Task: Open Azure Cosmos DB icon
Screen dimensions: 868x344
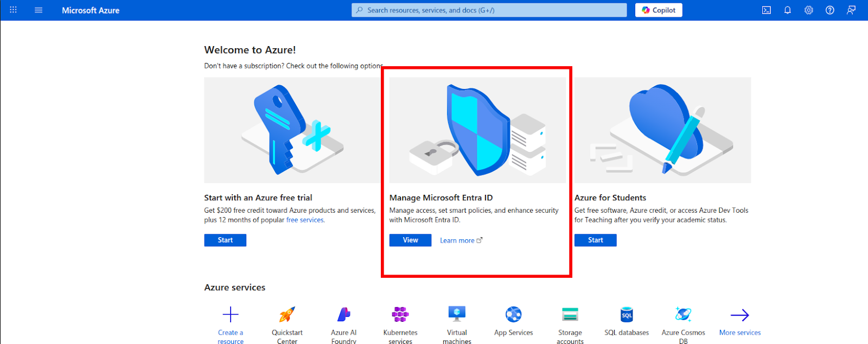Action: [x=684, y=315]
